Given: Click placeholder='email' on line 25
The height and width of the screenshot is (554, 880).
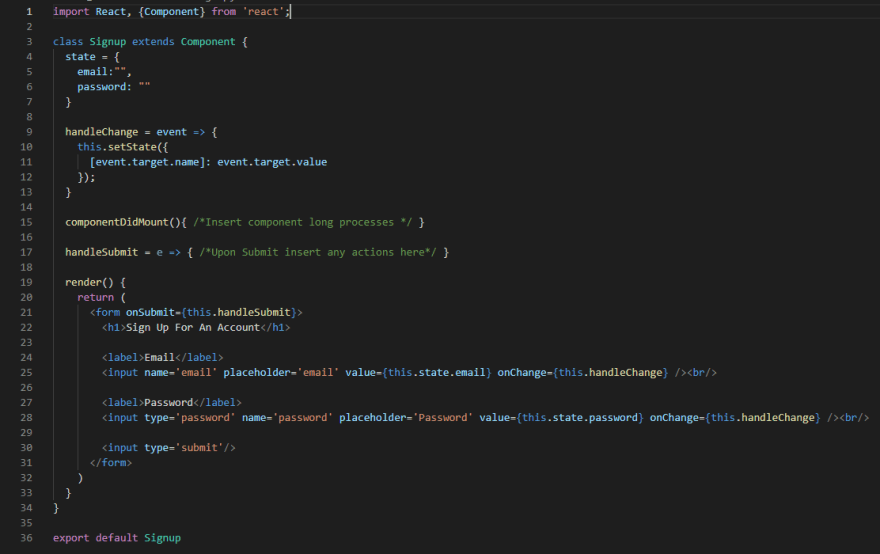Looking at the screenshot, I should [x=281, y=373].
